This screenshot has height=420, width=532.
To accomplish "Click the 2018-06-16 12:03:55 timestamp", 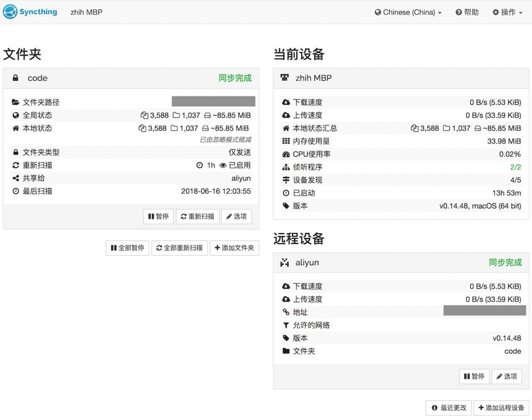I will pos(216,191).
